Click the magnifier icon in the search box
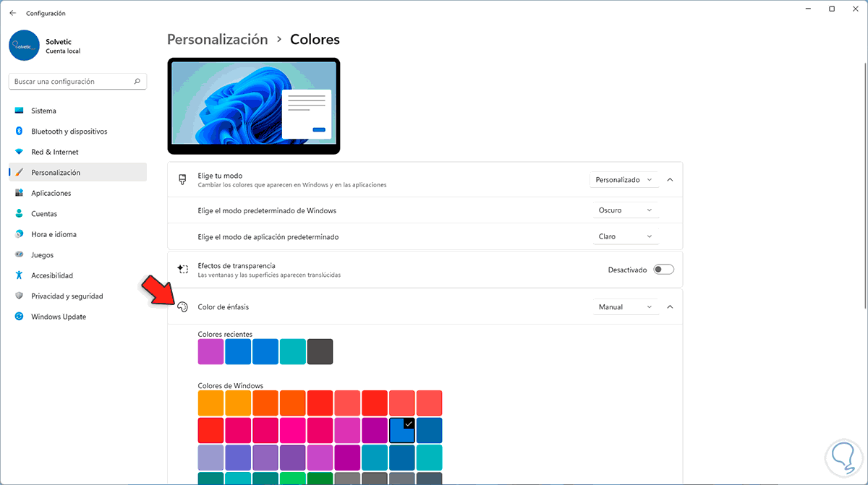This screenshot has height=485, width=868. [x=137, y=82]
